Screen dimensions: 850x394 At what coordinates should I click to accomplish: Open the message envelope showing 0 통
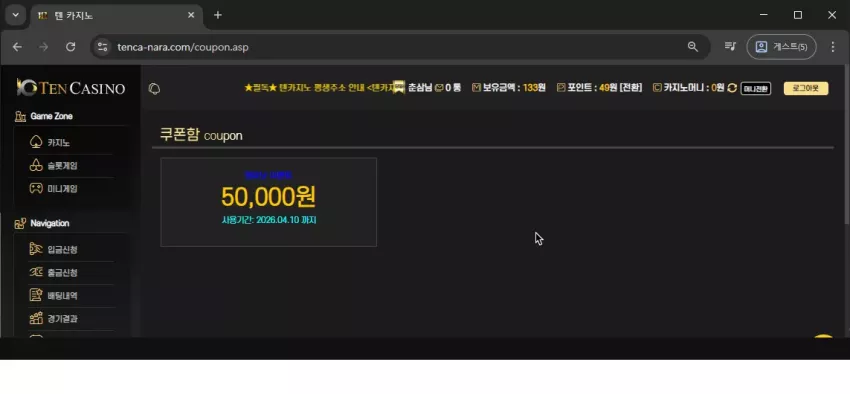pyautogui.click(x=439, y=88)
